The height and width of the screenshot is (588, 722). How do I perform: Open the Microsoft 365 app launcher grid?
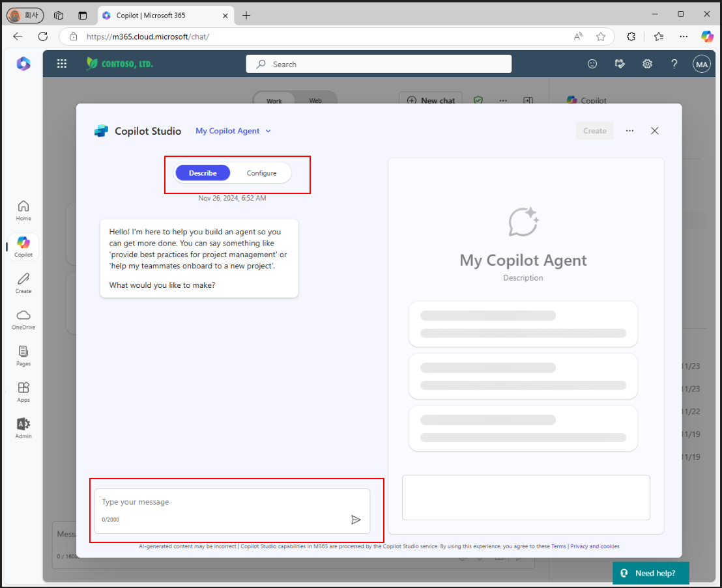click(62, 64)
